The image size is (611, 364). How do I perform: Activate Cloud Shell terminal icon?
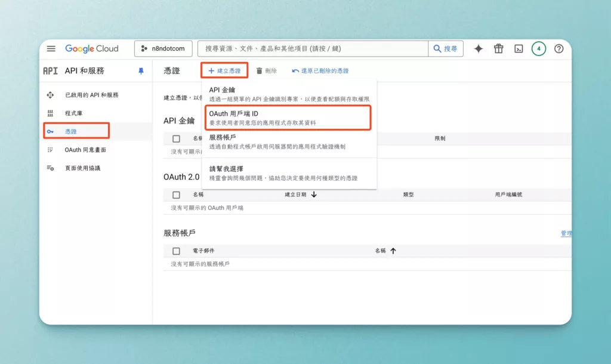click(519, 49)
